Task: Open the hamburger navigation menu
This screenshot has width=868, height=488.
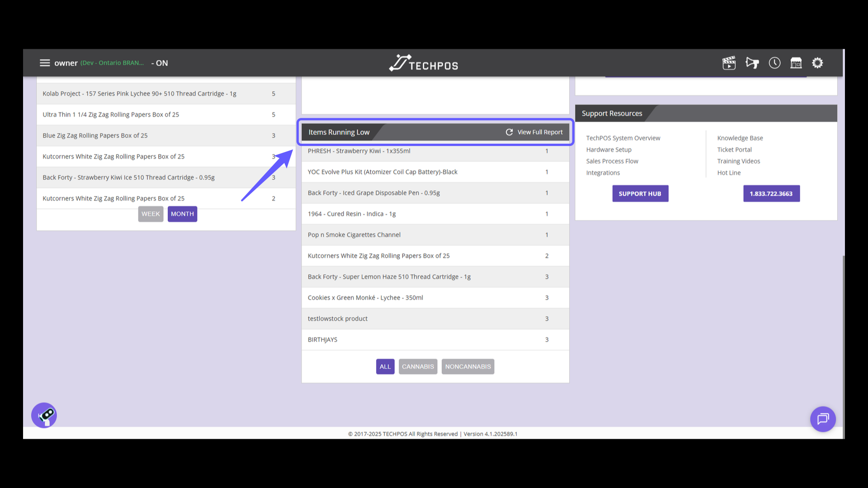Action: 45,63
